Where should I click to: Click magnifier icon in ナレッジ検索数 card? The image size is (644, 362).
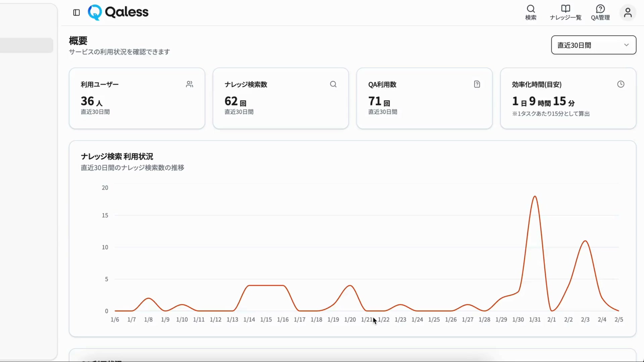tap(333, 84)
